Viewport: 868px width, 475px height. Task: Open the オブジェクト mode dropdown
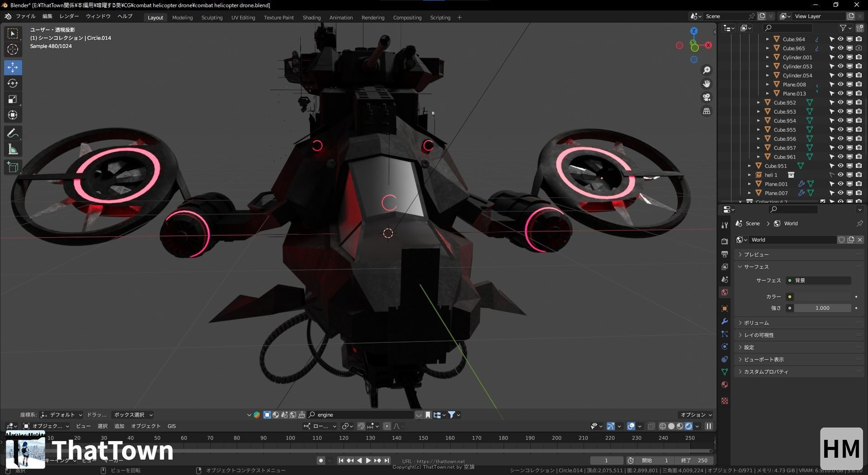click(x=46, y=426)
